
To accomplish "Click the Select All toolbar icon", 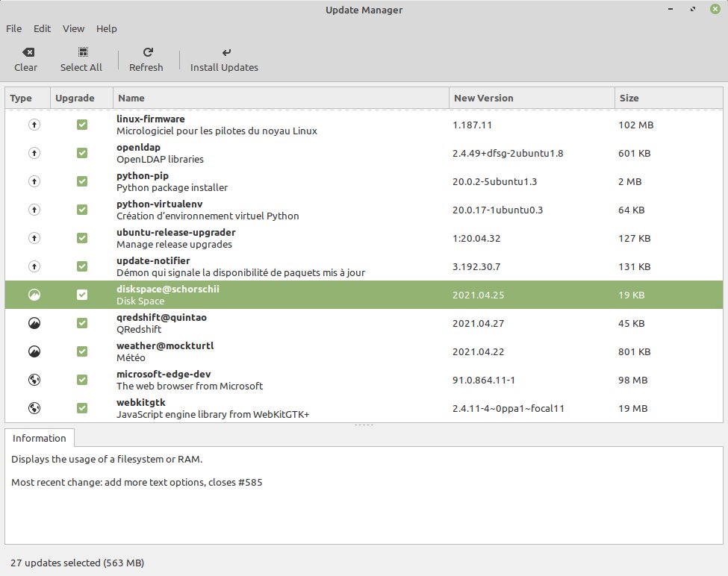I will (83, 52).
